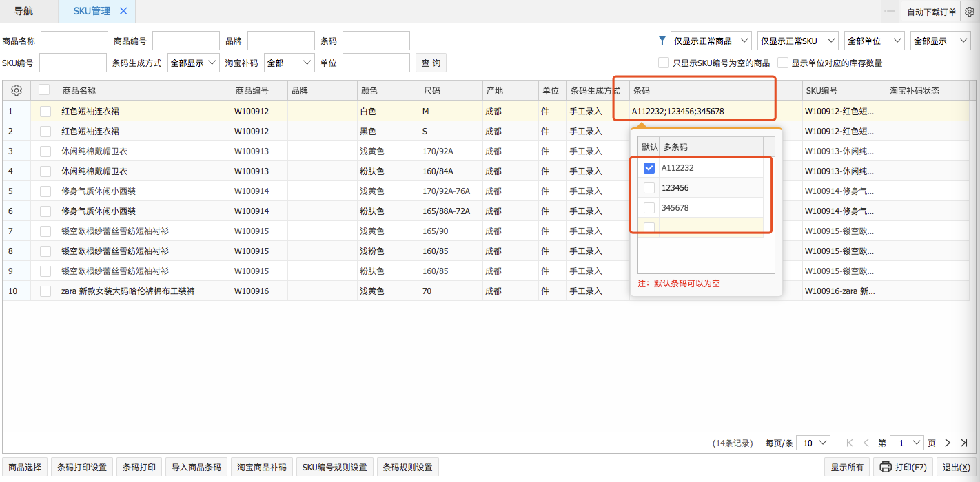The height and width of the screenshot is (482, 980).
Task: Set barcode 123456 as default checkbox
Action: 649,187
